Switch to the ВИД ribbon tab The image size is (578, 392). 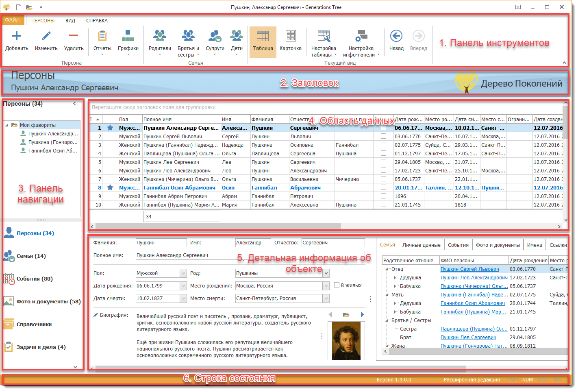coord(70,20)
